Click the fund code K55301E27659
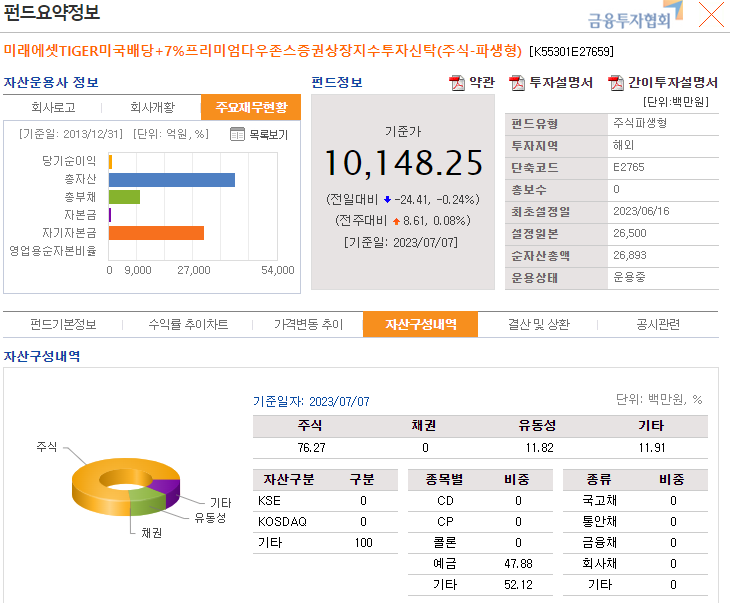 click(x=571, y=51)
